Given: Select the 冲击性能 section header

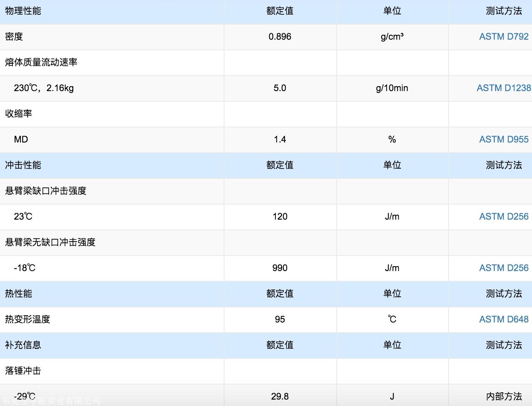Looking at the screenshot, I should (23, 165).
